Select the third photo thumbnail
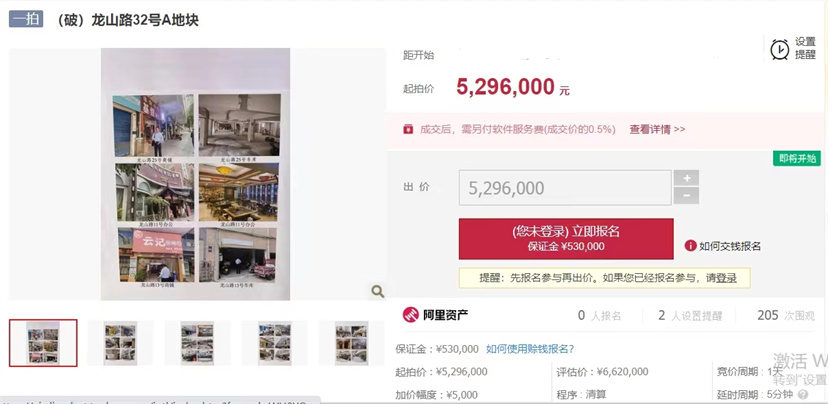Image resolution: width=828 pixels, height=404 pixels. pyautogui.click(x=197, y=343)
